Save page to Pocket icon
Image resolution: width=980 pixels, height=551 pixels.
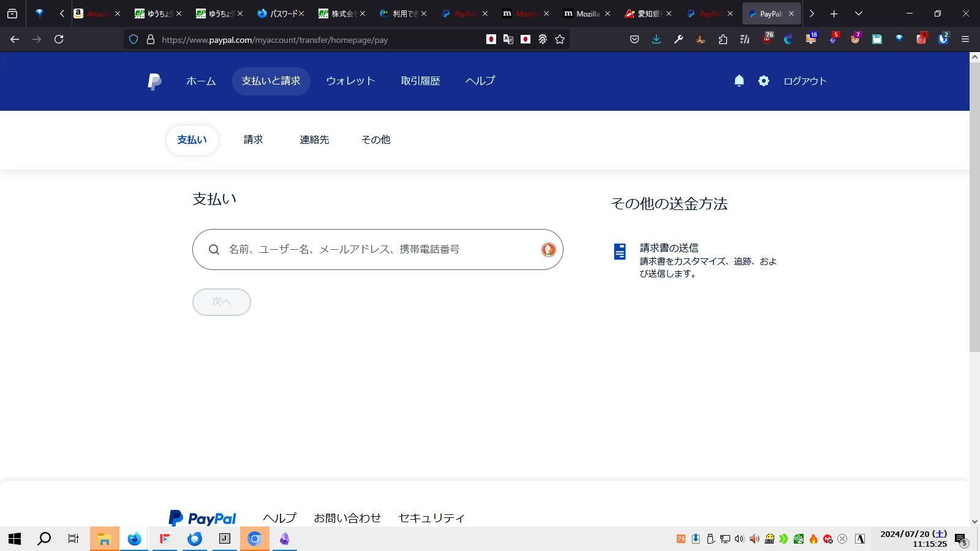pos(635,39)
